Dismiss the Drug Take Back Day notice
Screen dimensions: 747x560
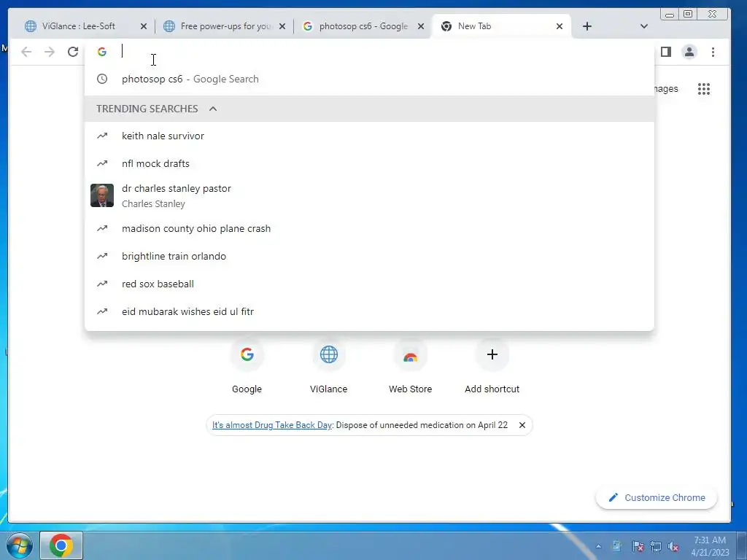522,425
